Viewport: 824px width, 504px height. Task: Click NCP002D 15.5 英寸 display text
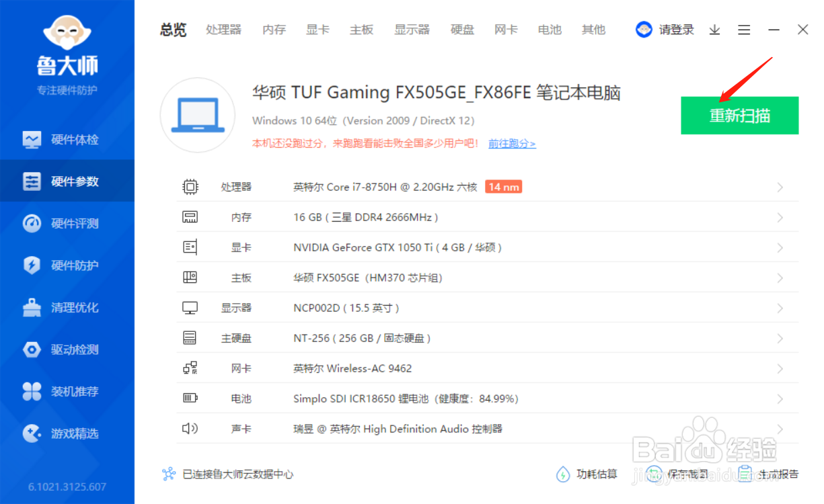tap(346, 308)
